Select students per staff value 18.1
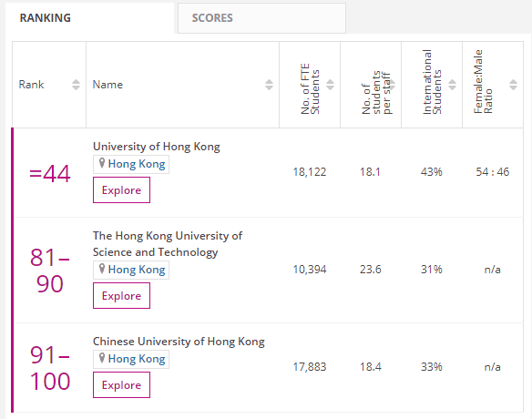The width and height of the screenshot is (532, 419). click(370, 172)
